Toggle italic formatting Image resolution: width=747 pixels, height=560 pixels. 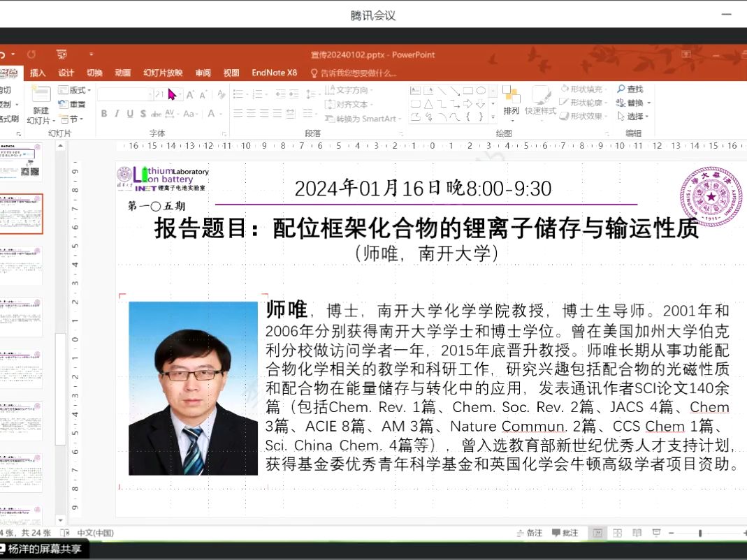tap(117, 113)
